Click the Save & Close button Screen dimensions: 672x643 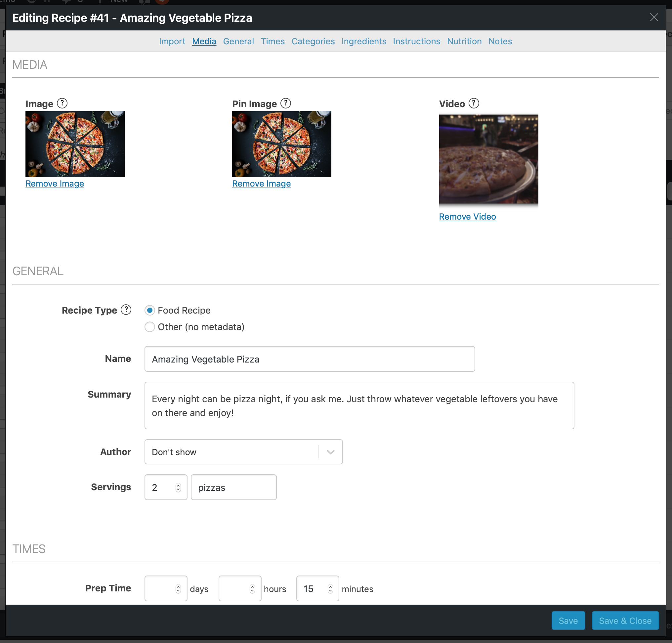(625, 621)
